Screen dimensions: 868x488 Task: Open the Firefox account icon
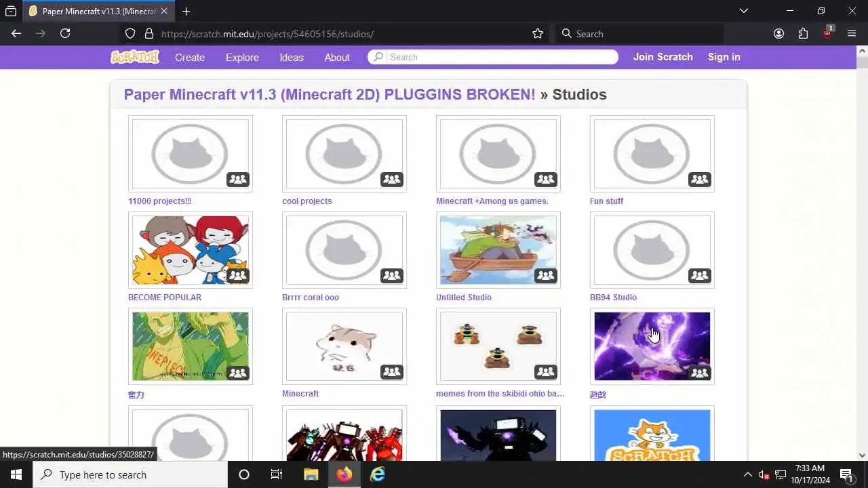point(778,34)
